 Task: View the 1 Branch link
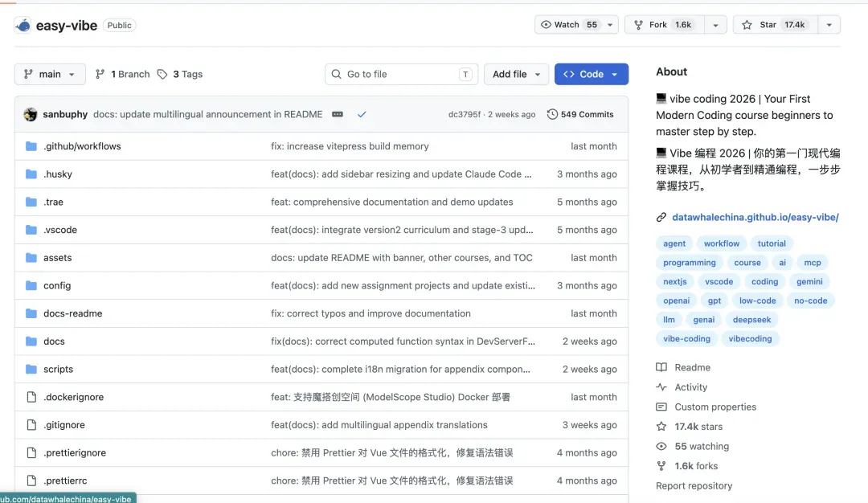point(122,74)
